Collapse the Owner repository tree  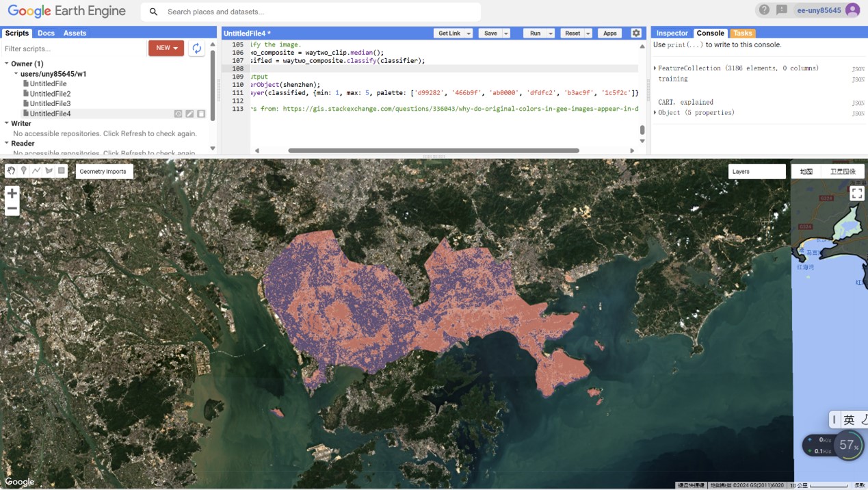click(x=7, y=64)
